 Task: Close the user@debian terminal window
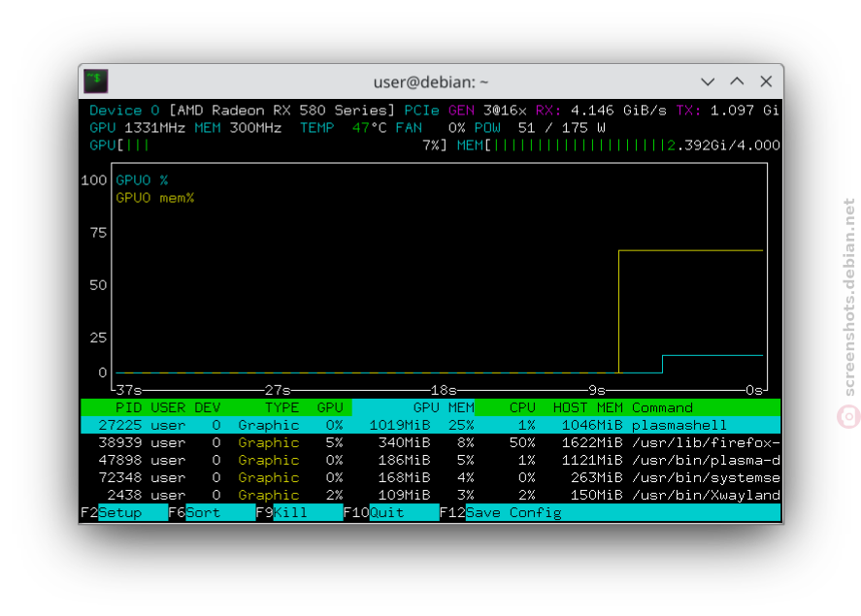click(x=766, y=81)
